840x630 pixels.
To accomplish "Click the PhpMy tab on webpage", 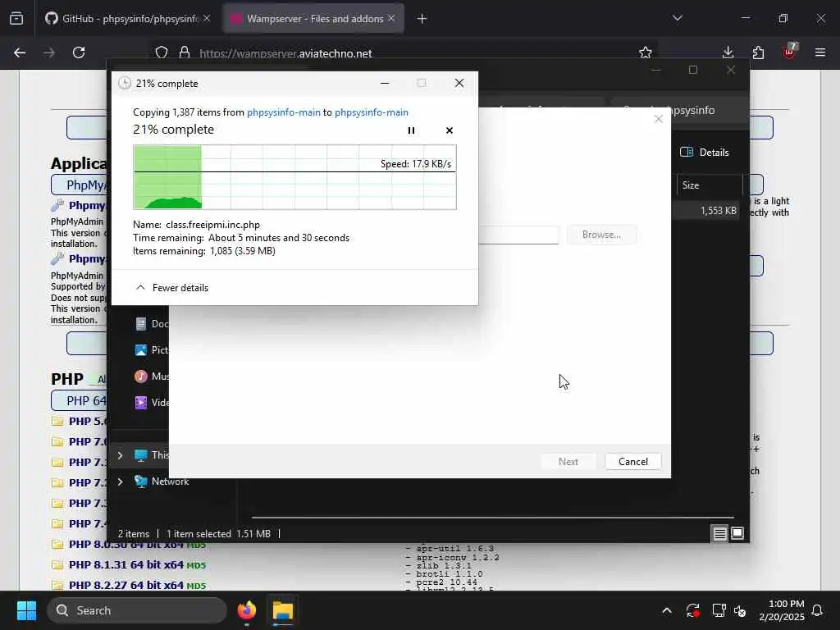I will 80,185.
